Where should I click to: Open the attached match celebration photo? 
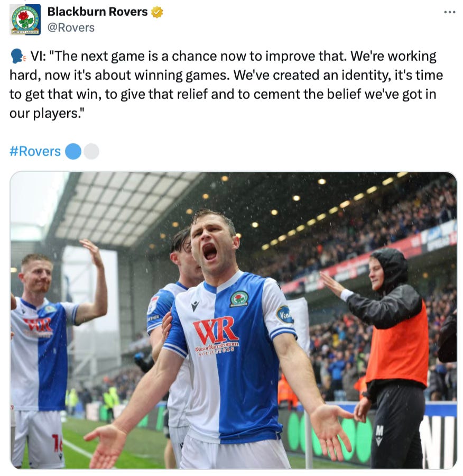(233, 321)
